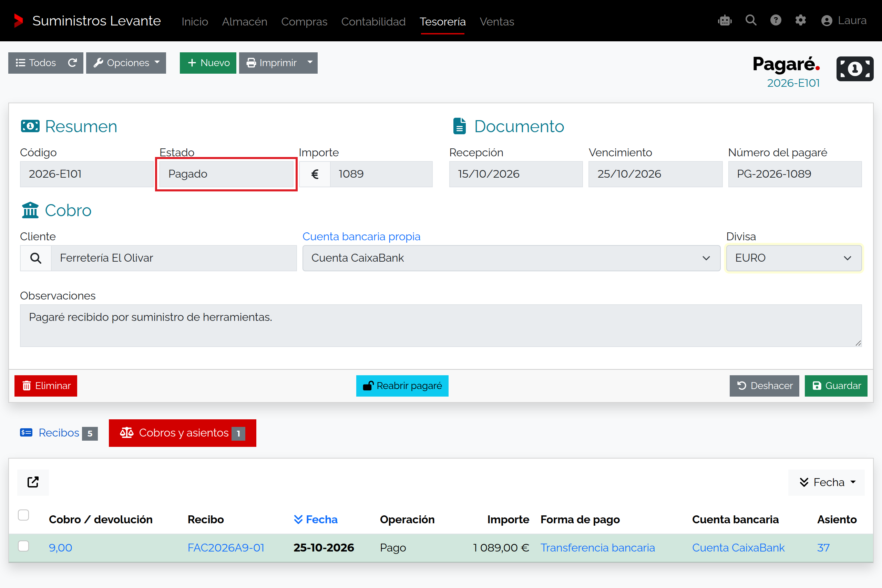Open the Imprimir dropdown arrow
The image size is (882, 588).
point(310,63)
